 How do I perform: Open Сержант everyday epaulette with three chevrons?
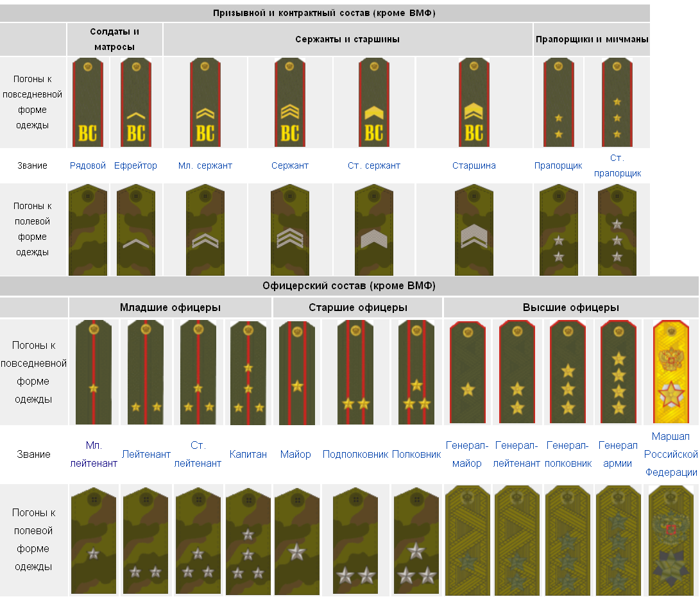(290, 102)
